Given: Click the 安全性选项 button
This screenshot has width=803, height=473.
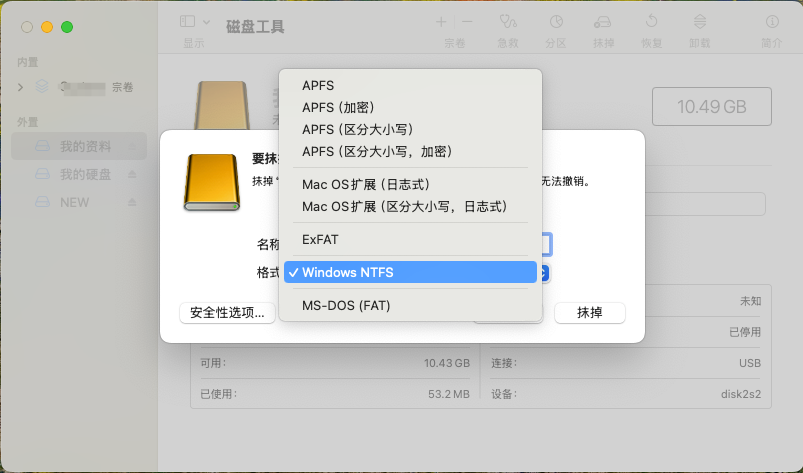Looking at the screenshot, I should coord(227,313).
